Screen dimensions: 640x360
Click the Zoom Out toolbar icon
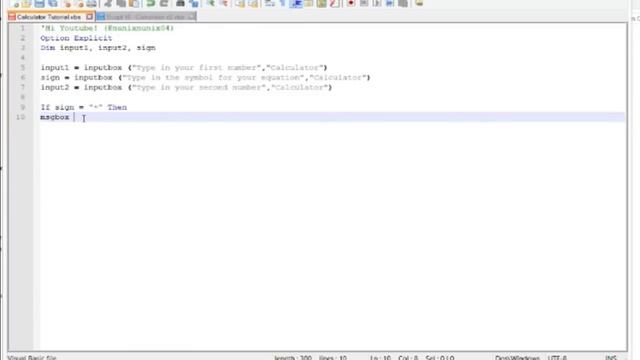click(224, 3)
